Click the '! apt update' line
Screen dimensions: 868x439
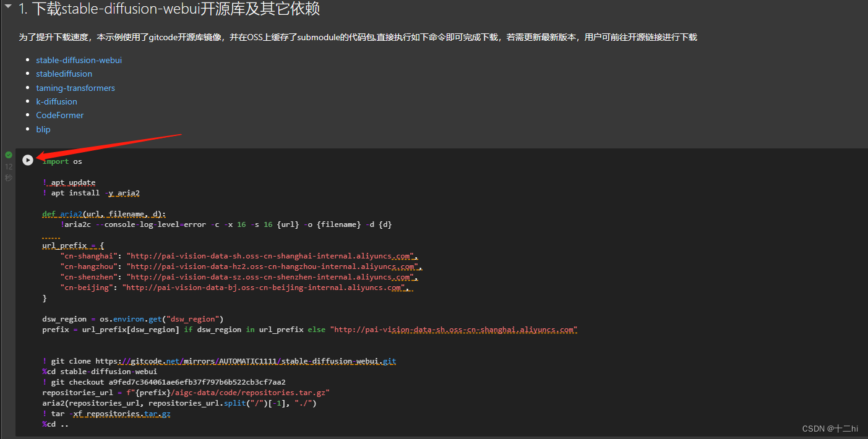tap(69, 182)
